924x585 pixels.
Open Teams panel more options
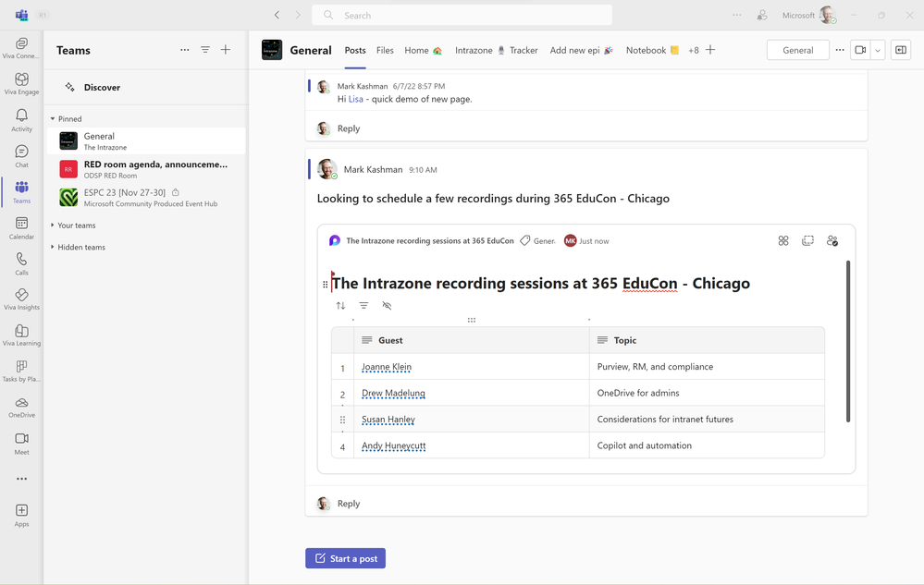184,50
